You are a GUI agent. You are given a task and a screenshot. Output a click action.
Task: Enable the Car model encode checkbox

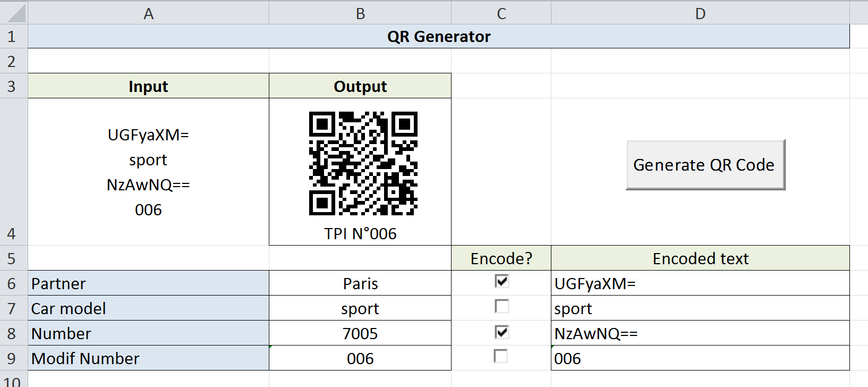(501, 306)
